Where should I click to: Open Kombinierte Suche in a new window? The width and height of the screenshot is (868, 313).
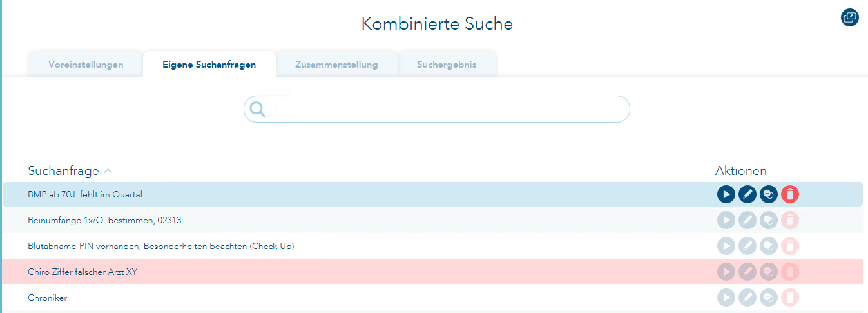coord(850,17)
